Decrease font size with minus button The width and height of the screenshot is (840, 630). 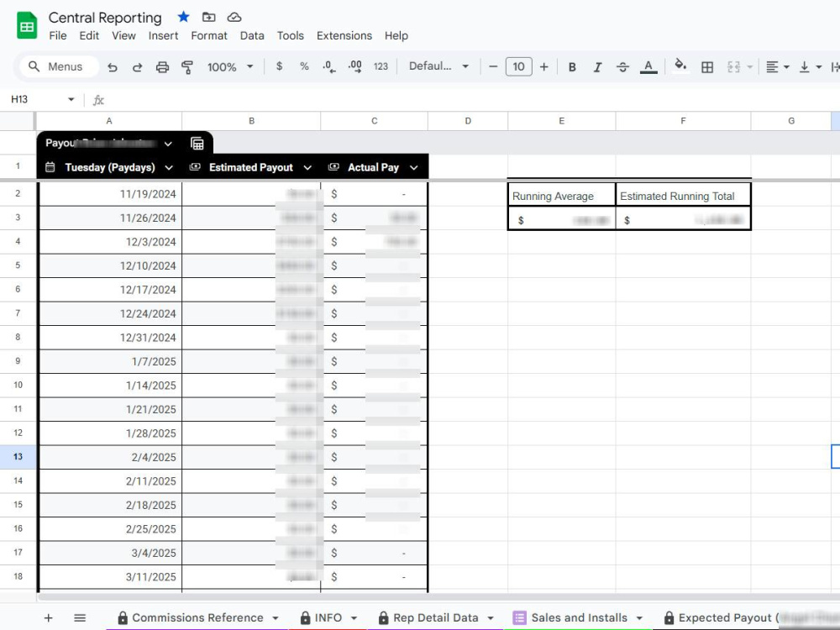click(493, 66)
